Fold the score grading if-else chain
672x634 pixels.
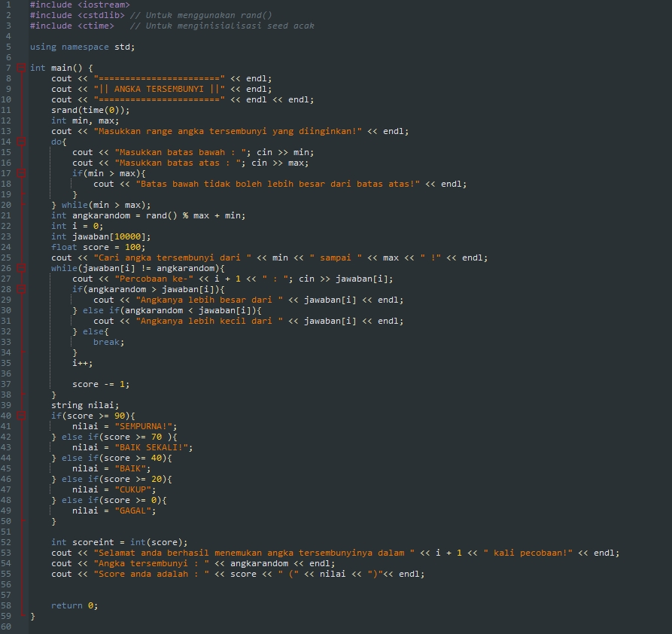[21, 415]
